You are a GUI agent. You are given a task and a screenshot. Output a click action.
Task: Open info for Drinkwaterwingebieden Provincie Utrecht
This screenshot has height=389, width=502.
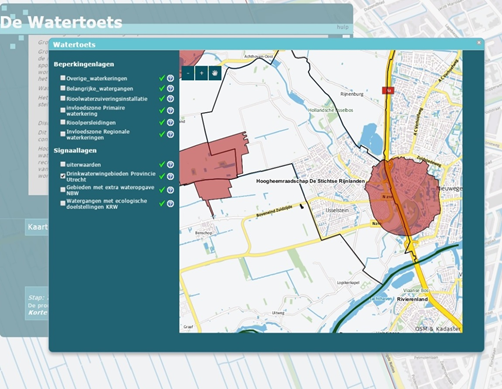pos(170,176)
